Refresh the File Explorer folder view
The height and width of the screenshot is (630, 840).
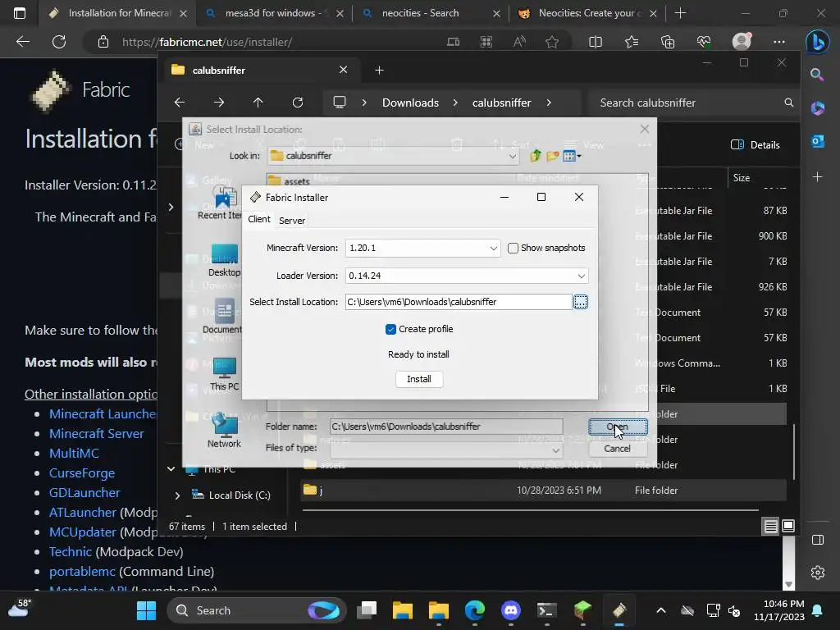coord(297,103)
